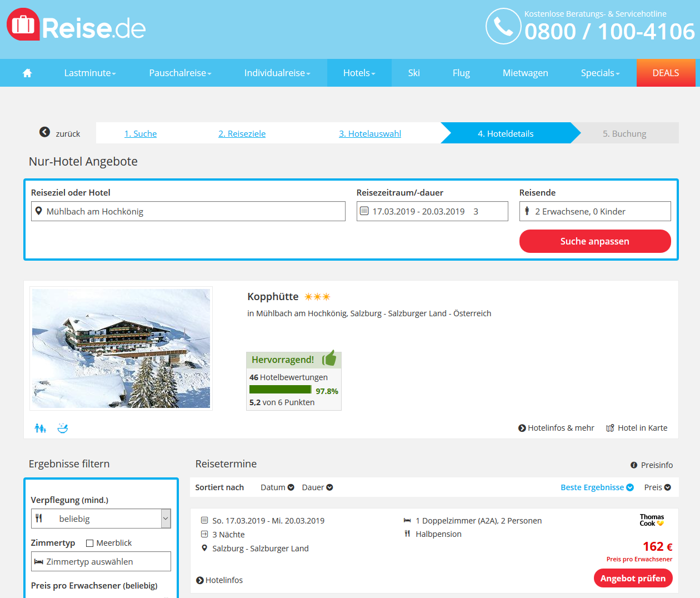Screen dimensions: 700x598
Task: Click the 162 € price text
Action: tap(657, 547)
